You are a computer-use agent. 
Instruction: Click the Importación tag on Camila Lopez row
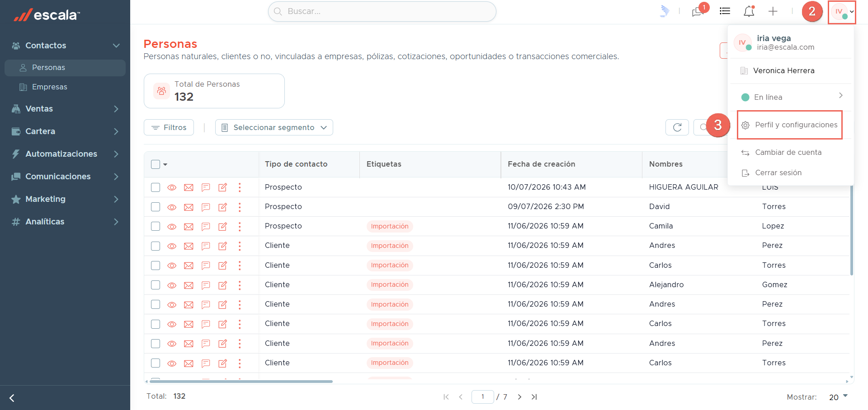click(x=390, y=226)
